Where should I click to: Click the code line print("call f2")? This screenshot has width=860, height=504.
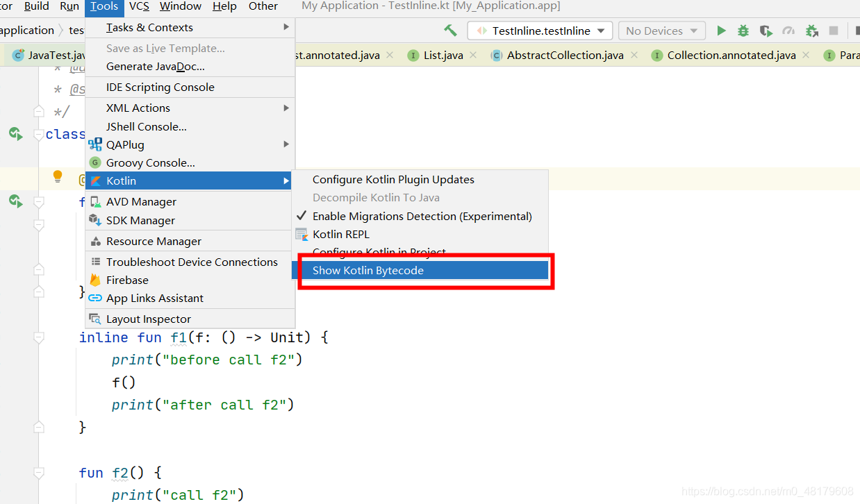click(178, 495)
